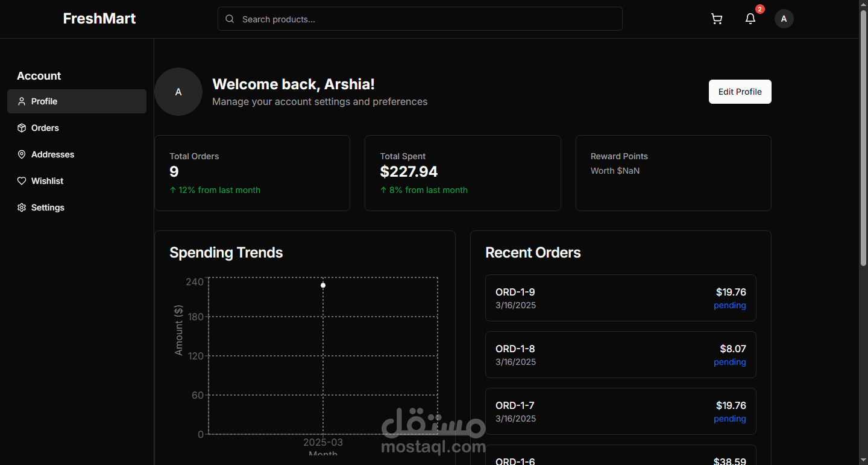Click pending status on ORD-1-7
The image size is (868, 465).
coord(730,419)
